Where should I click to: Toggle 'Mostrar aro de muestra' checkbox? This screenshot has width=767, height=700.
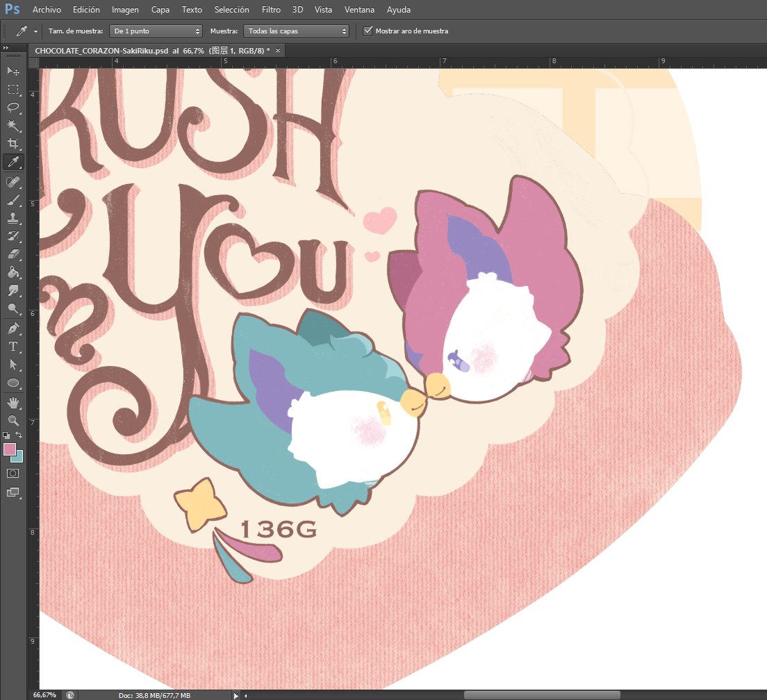pos(368,31)
